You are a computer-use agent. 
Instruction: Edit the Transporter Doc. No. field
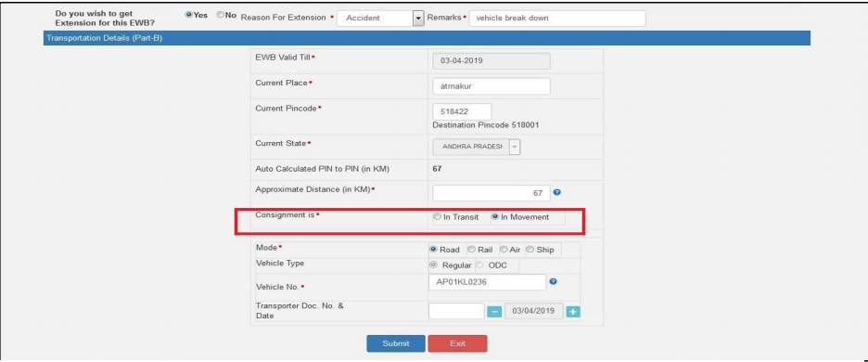point(456,311)
